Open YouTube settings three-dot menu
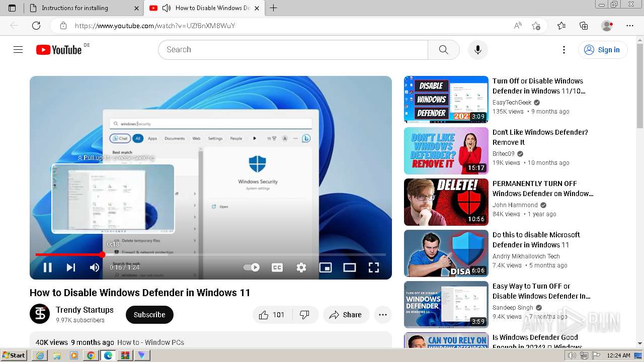The height and width of the screenshot is (362, 644). 564,49
